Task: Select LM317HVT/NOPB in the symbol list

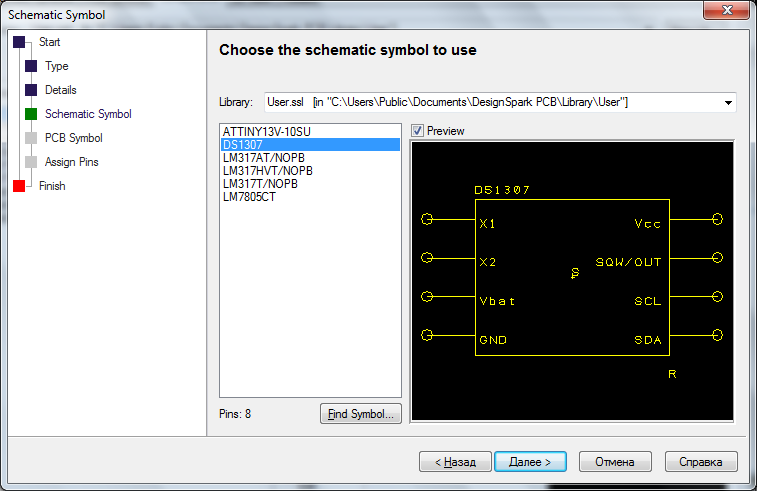Action: [310, 170]
